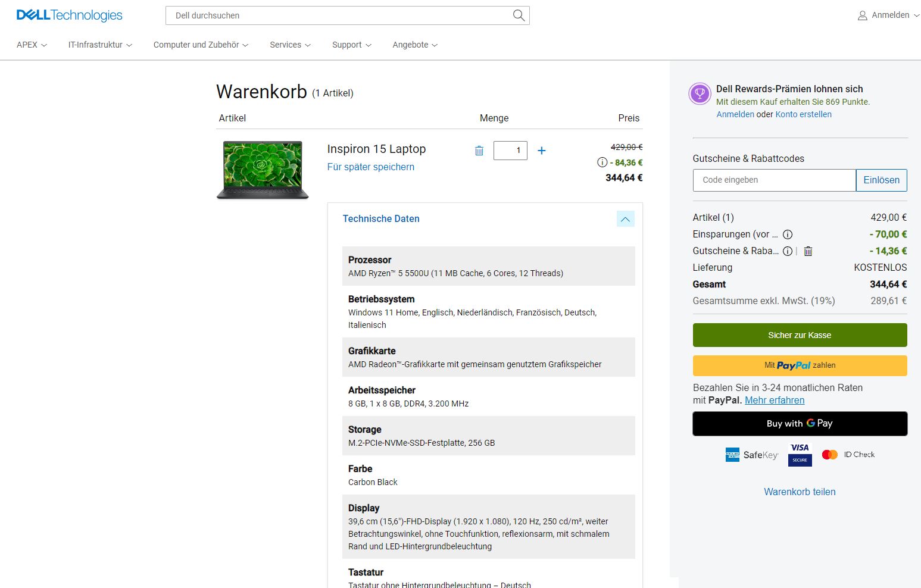Image resolution: width=921 pixels, height=588 pixels.
Task: Collapse the Technische Daten section
Action: point(626,219)
